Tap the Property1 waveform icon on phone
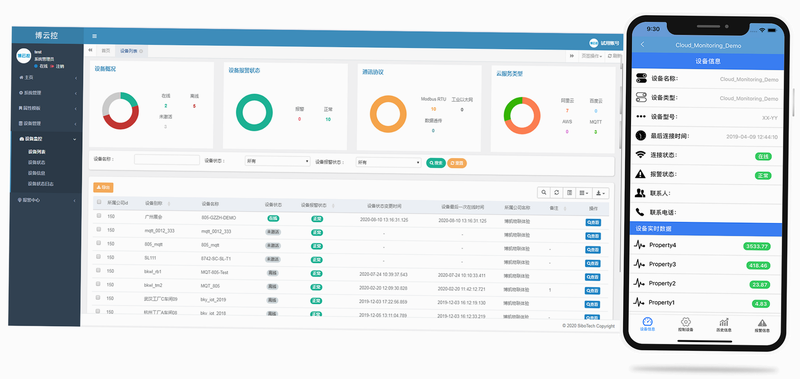Viewport: 800px width, 379px height. [x=639, y=302]
